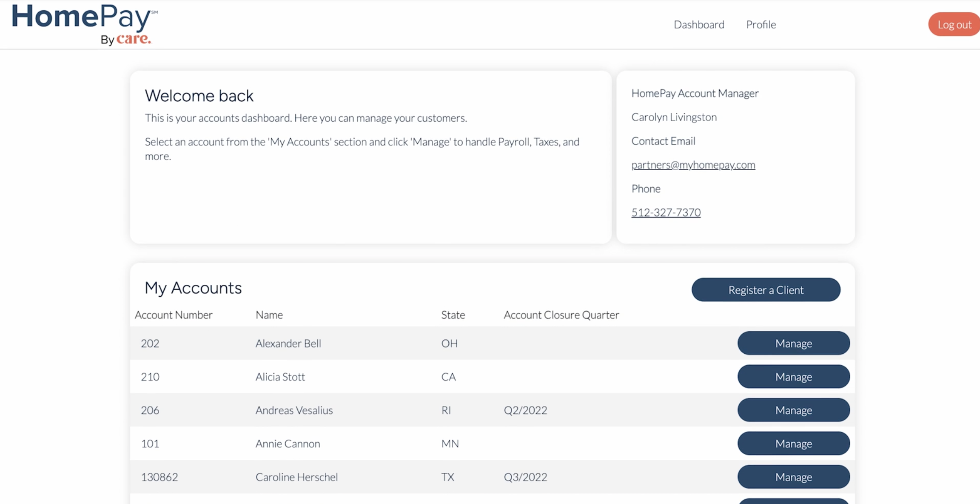Click the 512-327-7370 phone link

click(x=666, y=212)
